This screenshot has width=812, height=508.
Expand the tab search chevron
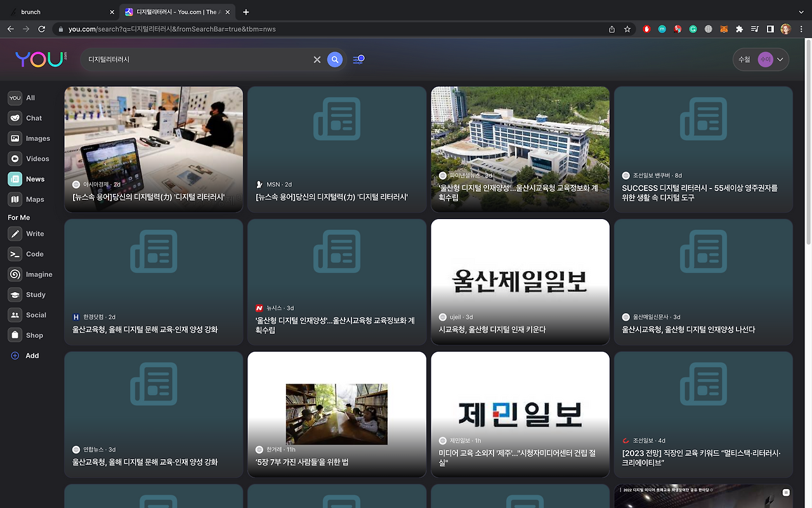801,11
